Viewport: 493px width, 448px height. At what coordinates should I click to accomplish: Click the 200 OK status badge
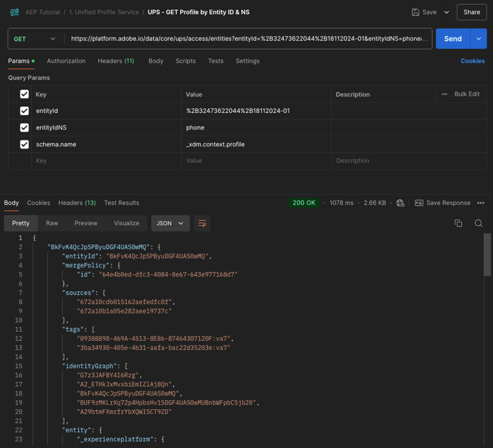tap(304, 203)
